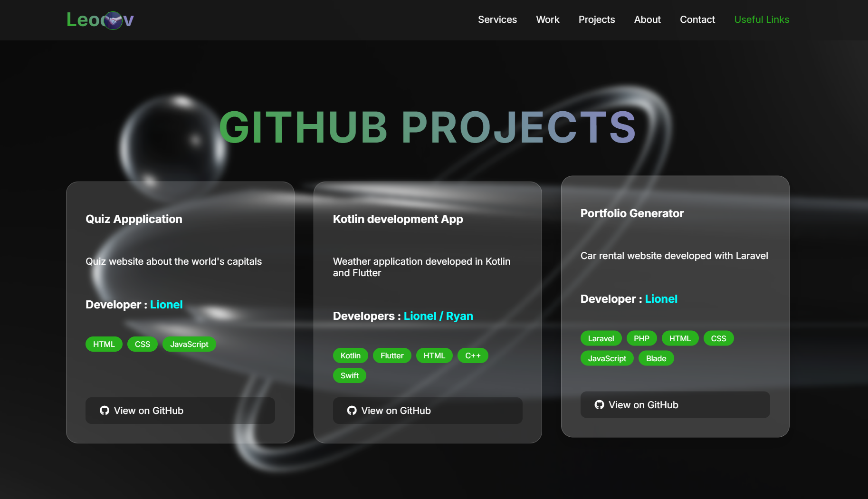Screen dimensions: 868x499
Task: View Quiz Appplication on GitHub
Action: [x=180, y=411]
